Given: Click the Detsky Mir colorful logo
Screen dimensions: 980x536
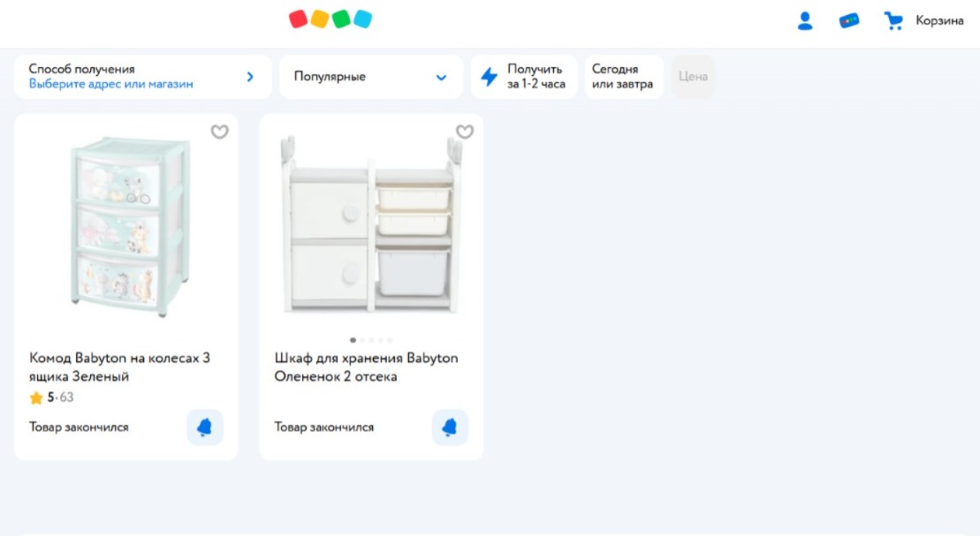Looking at the screenshot, I should 330,19.
